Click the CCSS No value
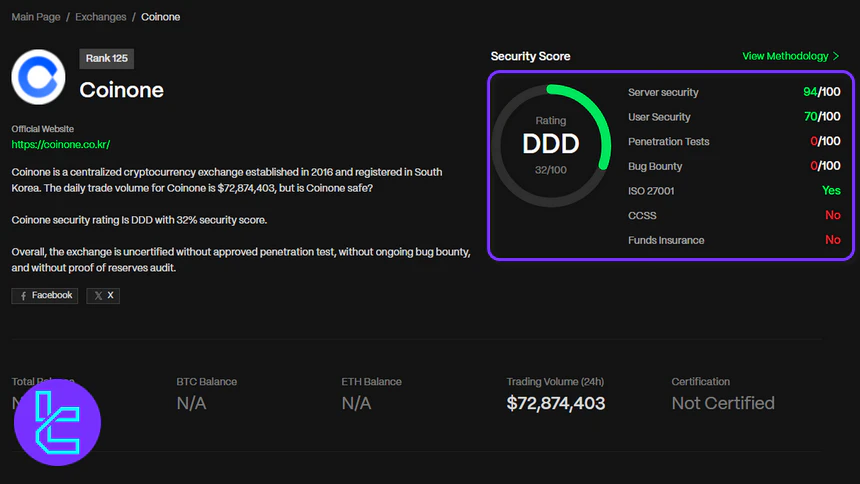 pos(833,215)
